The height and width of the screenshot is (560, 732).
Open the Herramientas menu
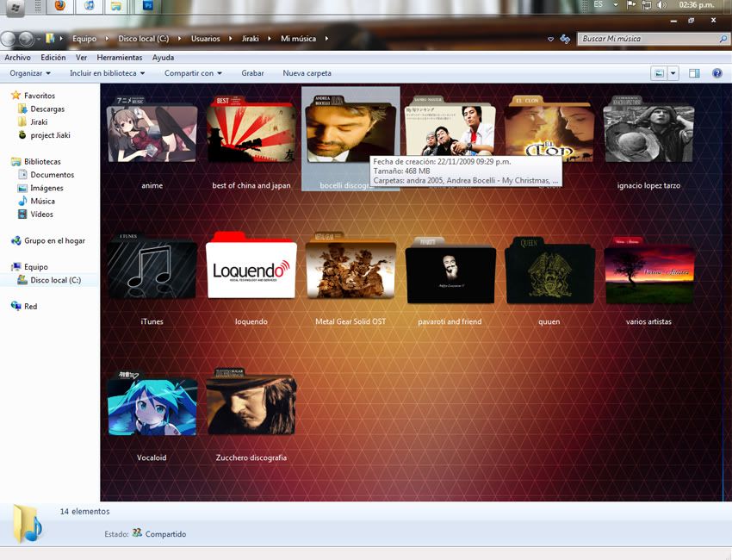120,58
